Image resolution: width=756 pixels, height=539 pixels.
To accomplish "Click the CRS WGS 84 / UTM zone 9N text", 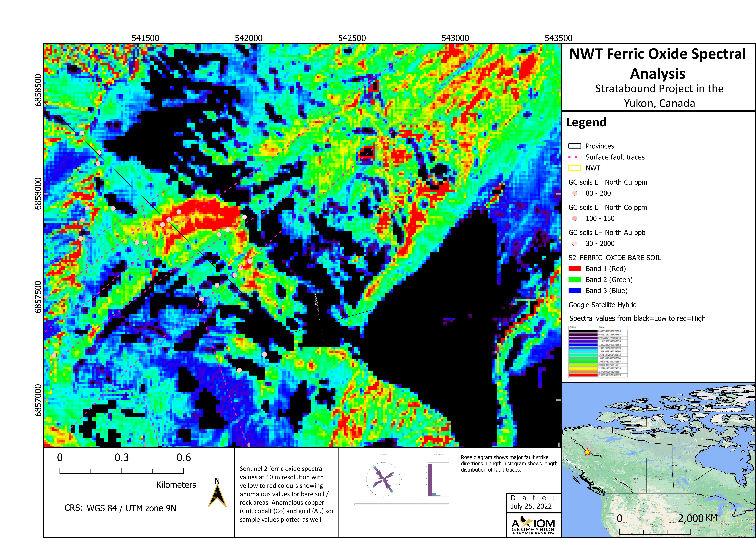I will pos(120,508).
